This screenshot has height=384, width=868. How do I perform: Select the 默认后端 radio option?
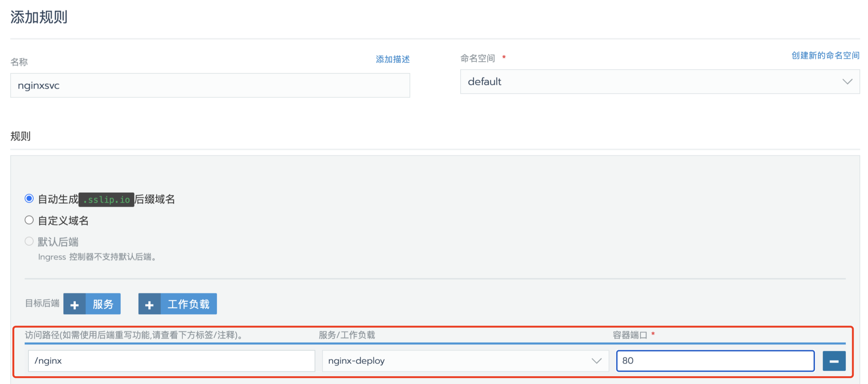point(29,241)
